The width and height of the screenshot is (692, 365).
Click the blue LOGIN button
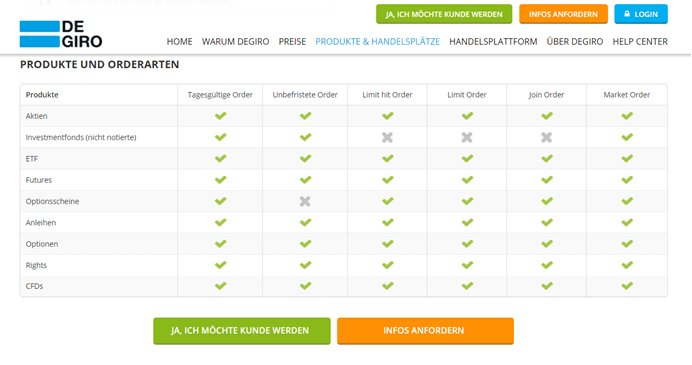tap(641, 14)
